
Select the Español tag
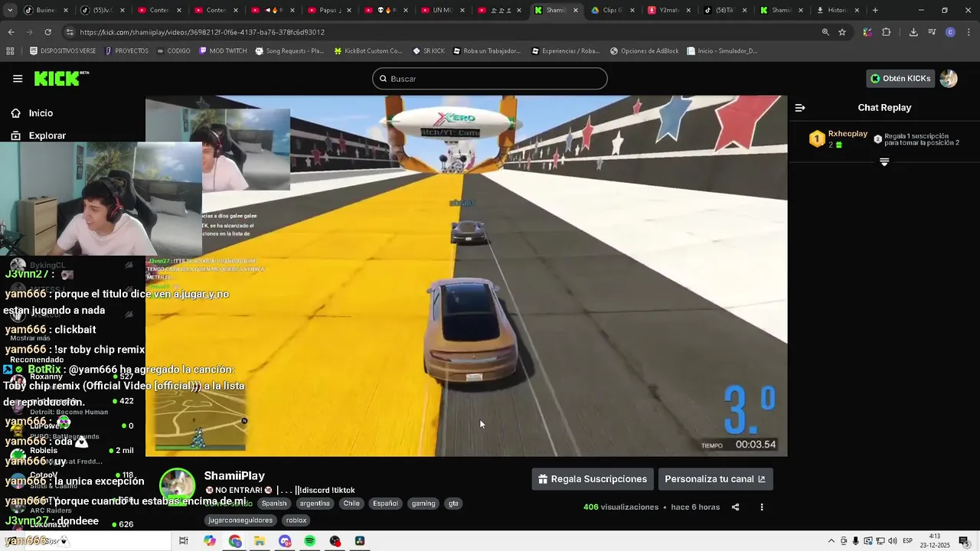tap(385, 504)
